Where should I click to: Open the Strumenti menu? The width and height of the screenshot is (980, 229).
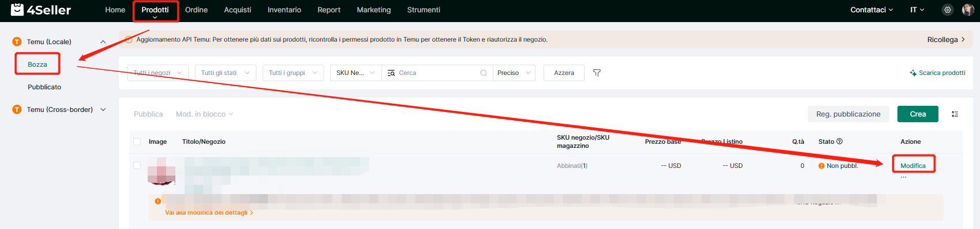[x=424, y=10]
